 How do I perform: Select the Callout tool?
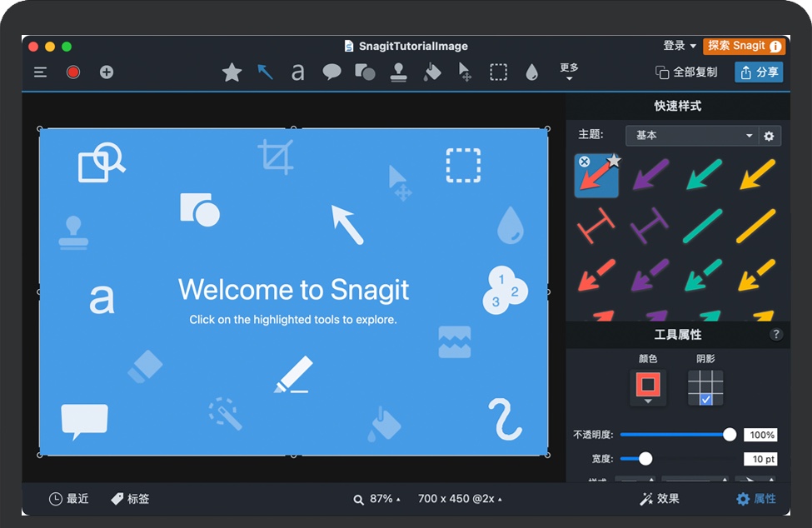331,72
